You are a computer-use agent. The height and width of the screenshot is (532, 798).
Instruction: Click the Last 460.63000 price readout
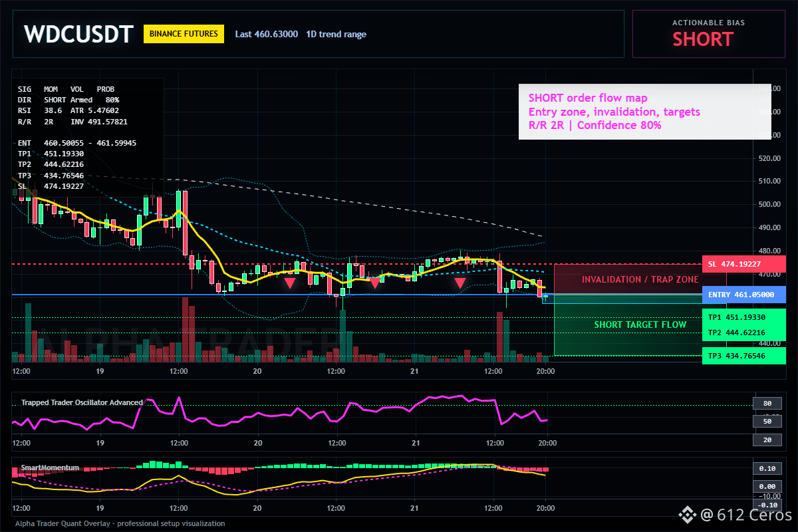267,34
